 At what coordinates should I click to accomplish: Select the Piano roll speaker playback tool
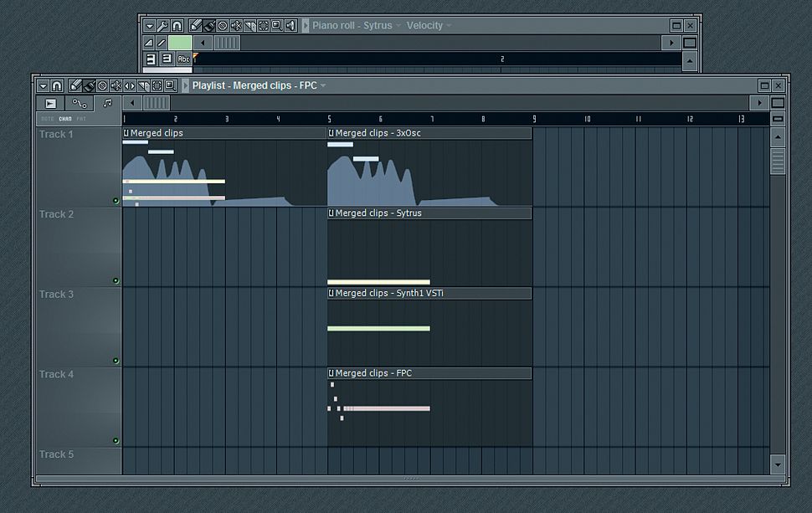pyautogui.click(x=290, y=25)
